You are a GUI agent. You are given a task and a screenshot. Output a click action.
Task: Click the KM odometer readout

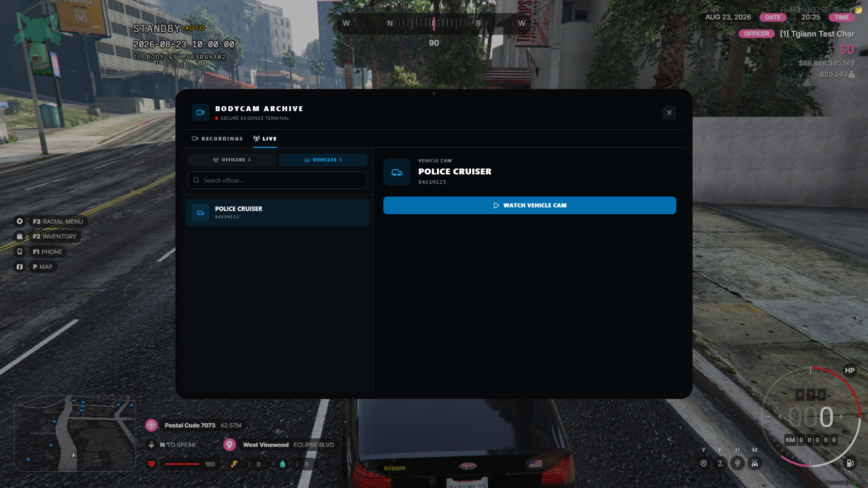811,440
